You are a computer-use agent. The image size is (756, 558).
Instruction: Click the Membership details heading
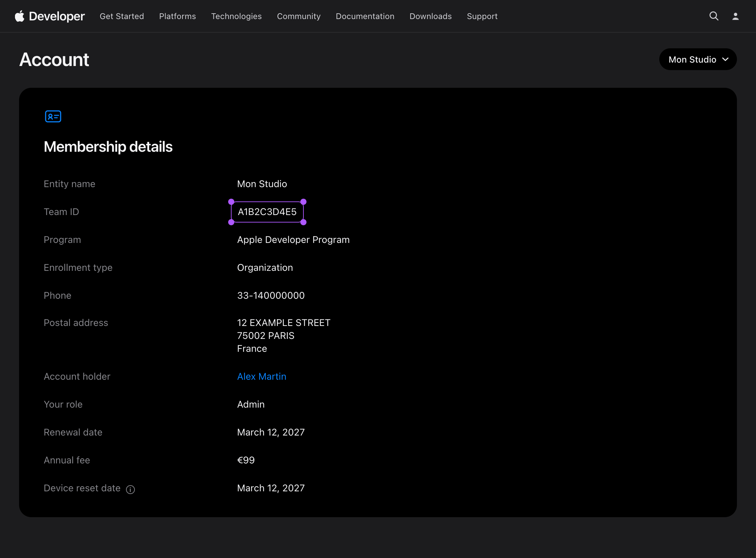tap(108, 147)
